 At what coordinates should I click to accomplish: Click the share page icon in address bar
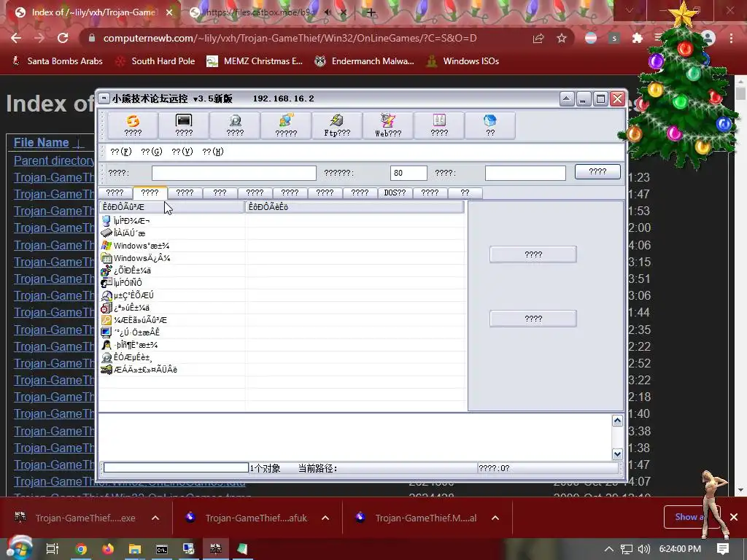click(x=538, y=38)
